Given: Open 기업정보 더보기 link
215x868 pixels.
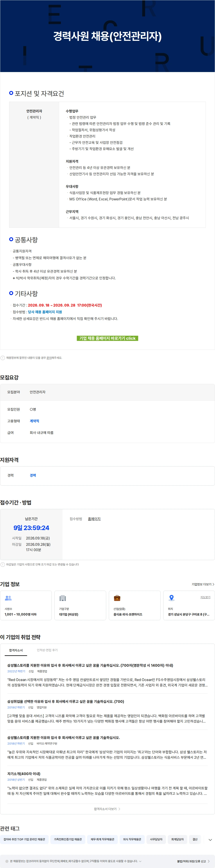Looking at the screenshot, I should coord(203,584).
